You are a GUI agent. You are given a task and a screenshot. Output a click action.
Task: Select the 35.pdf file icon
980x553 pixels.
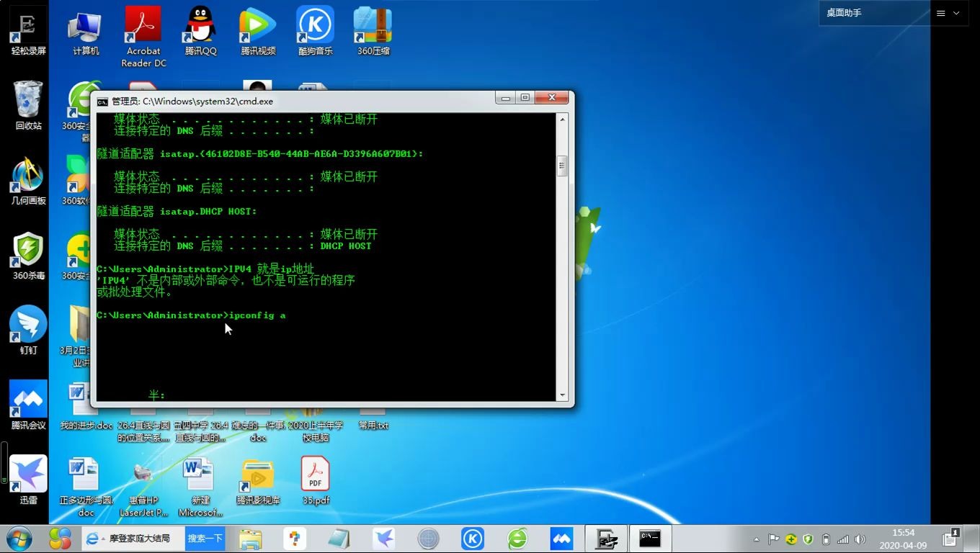pos(316,480)
